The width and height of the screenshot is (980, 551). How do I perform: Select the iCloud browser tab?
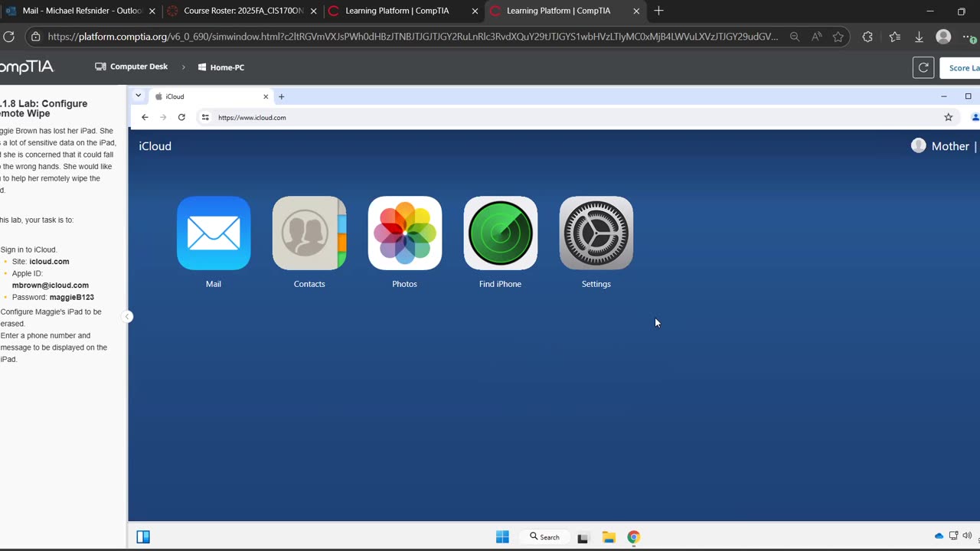(212, 96)
